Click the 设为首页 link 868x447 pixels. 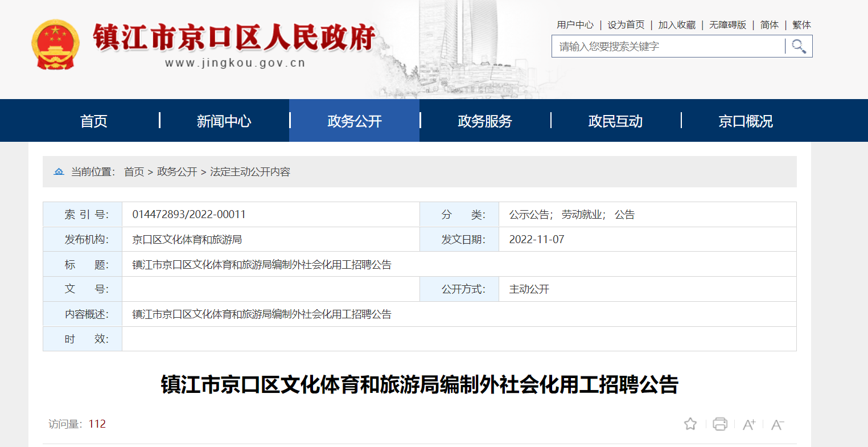point(626,25)
